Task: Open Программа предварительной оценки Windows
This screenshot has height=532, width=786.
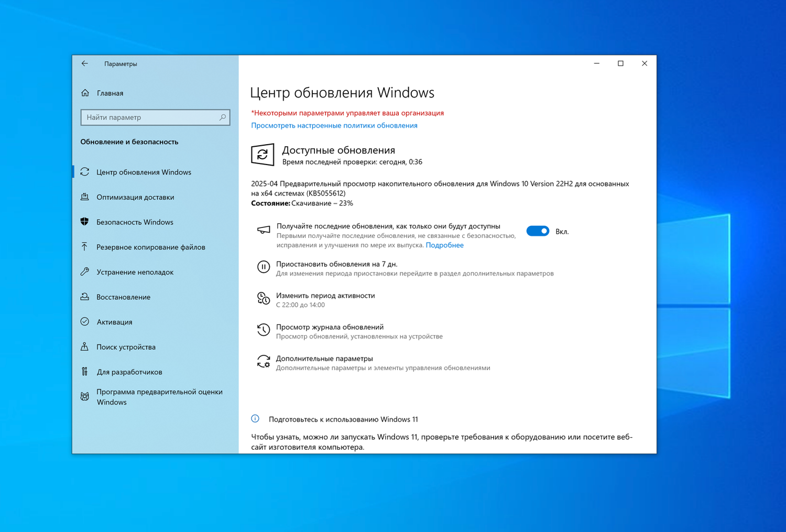Action: coord(160,397)
